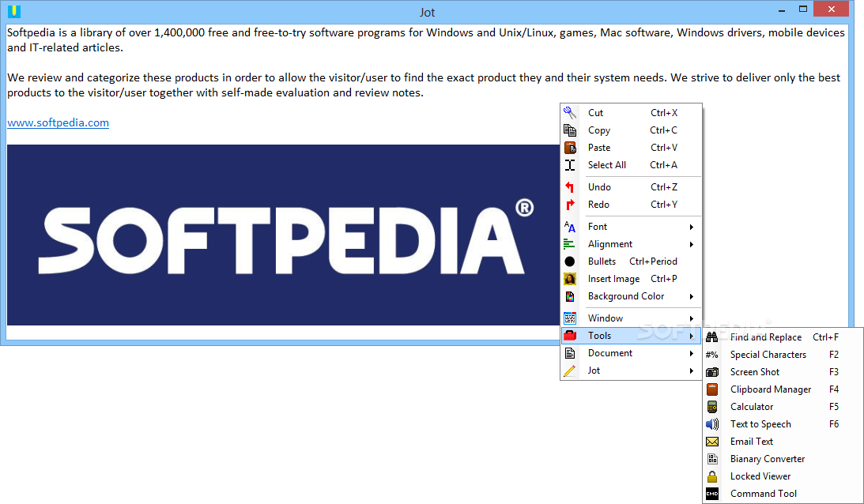The image size is (864, 504).
Task: Click the Calculator icon
Action: 712,407
